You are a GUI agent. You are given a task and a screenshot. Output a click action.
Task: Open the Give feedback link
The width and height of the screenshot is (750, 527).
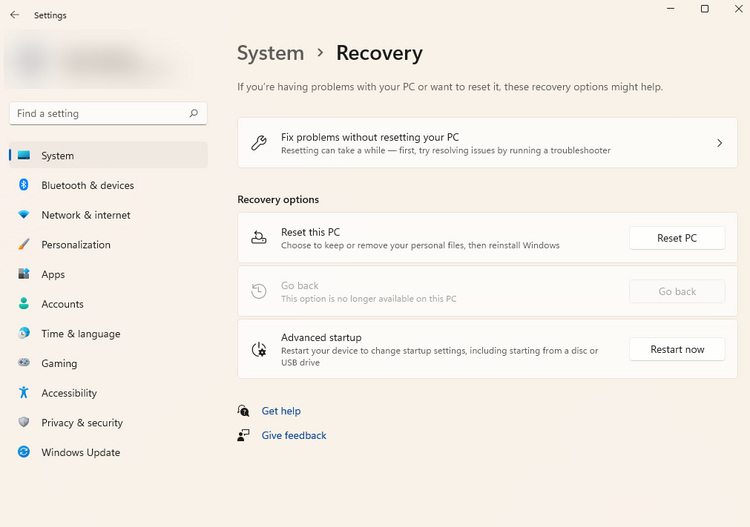click(294, 435)
